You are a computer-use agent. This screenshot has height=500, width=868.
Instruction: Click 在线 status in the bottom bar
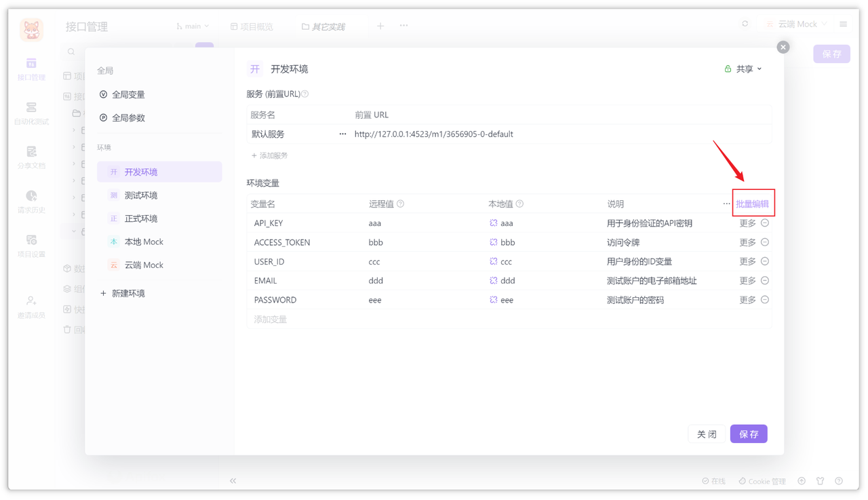click(713, 481)
